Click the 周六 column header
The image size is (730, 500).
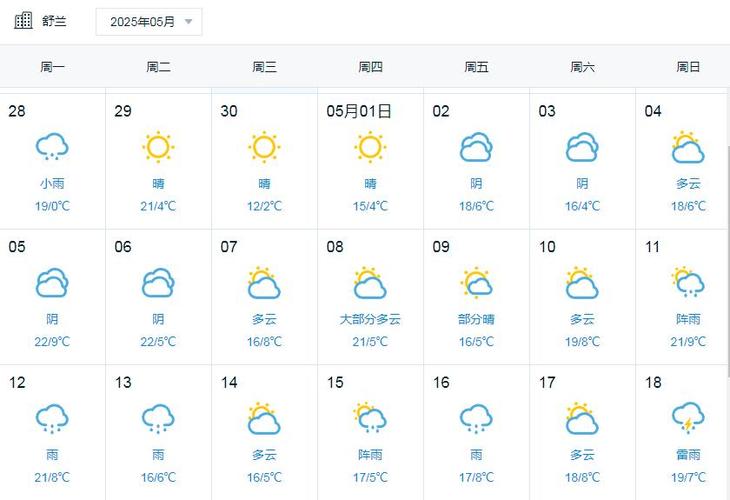click(x=582, y=67)
